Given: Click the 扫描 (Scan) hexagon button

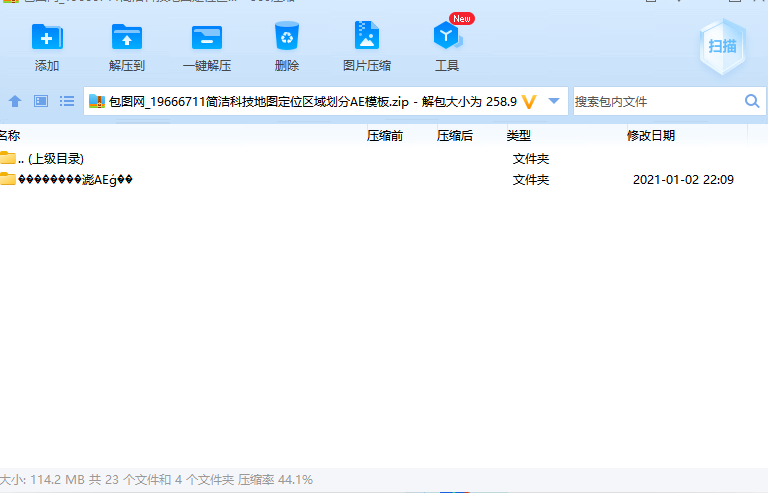Looking at the screenshot, I should pyautogui.click(x=722, y=47).
